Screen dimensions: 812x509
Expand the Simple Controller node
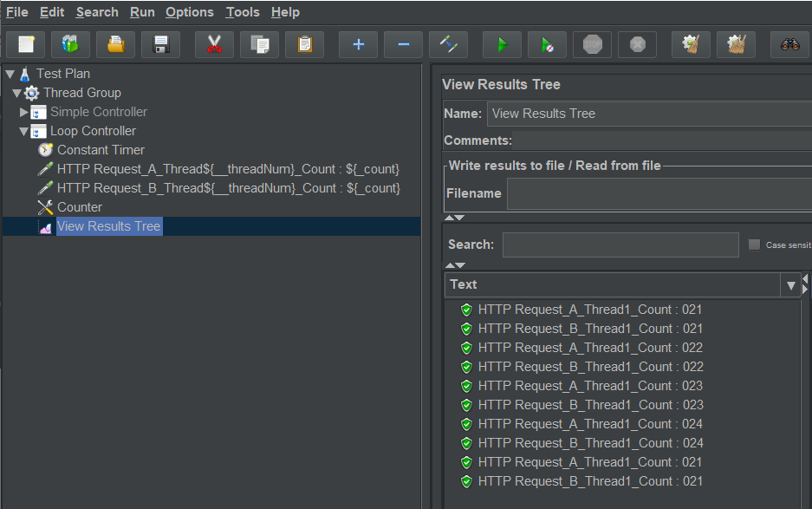click(x=23, y=112)
